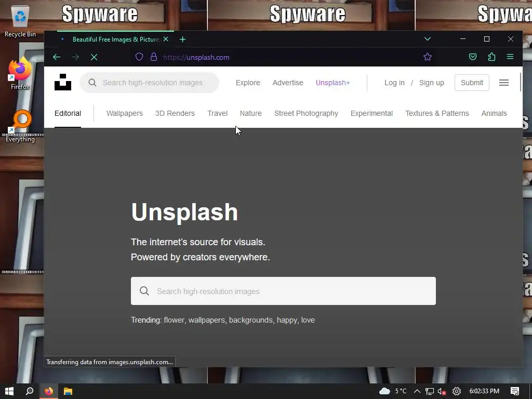This screenshot has width=532, height=399.
Task: Click the Submit button
Action: [472, 83]
